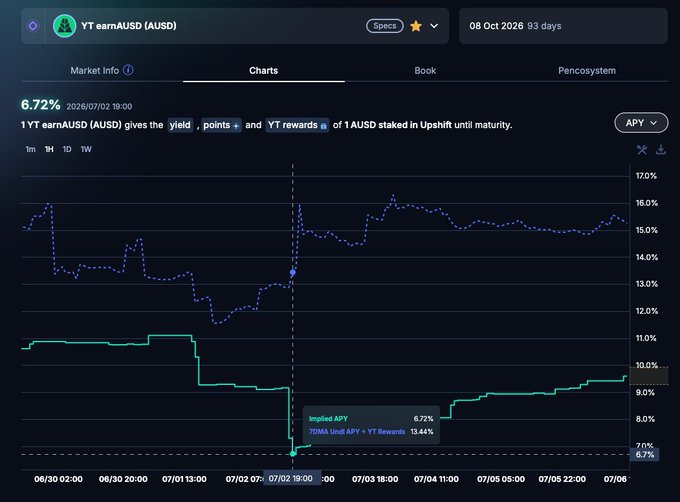Select the 1m timeframe
Screen dimensions: 680x502
[30, 150]
